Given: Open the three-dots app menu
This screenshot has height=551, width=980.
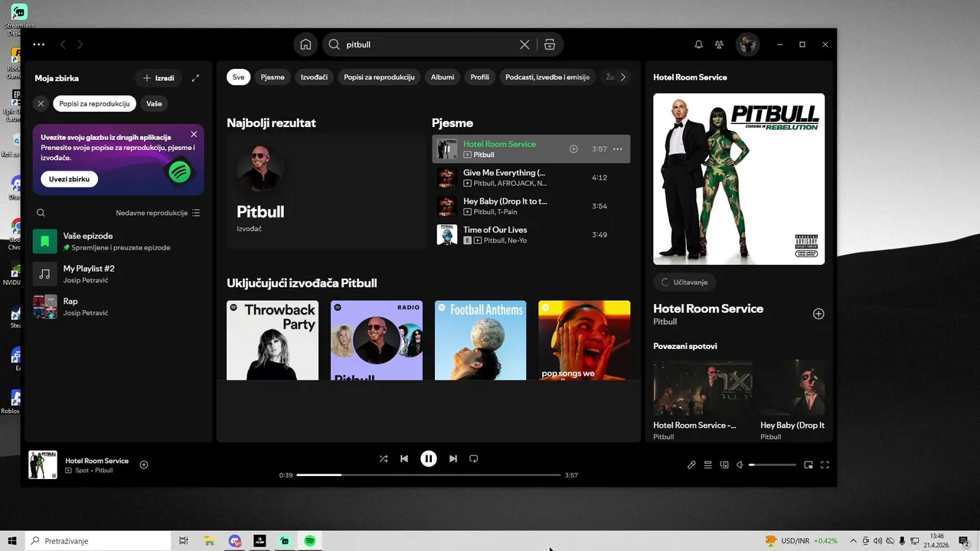Looking at the screenshot, I should (39, 44).
